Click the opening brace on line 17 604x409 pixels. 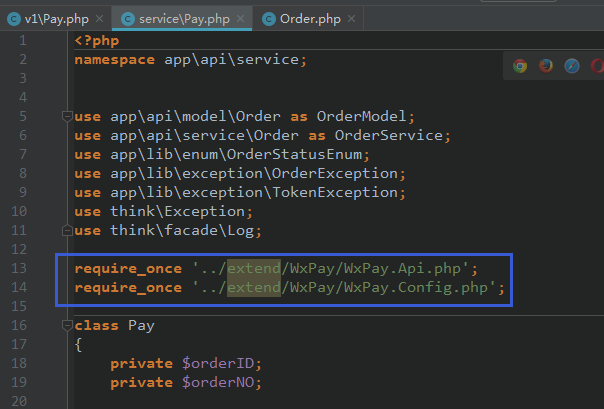[x=78, y=345]
